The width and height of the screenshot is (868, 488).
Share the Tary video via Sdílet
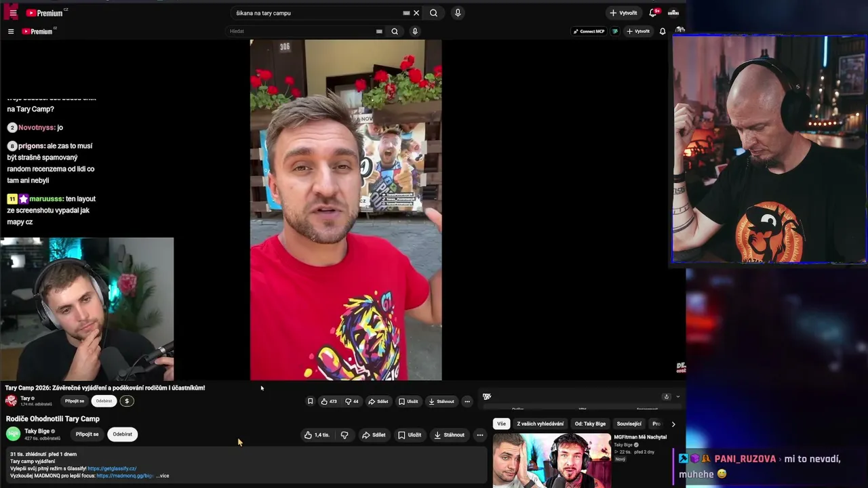point(378,401)
